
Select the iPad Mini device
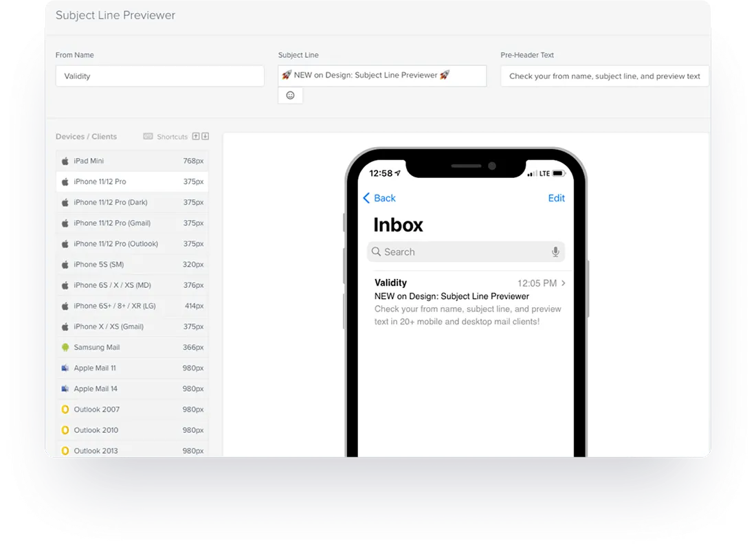pyautogui.click(x=132, y=161)
